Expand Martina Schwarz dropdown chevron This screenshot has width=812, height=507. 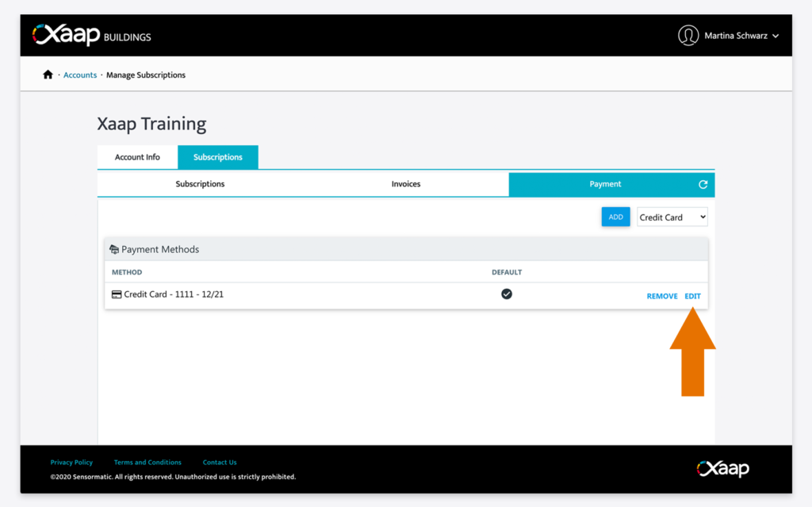(x=776, y=36)
